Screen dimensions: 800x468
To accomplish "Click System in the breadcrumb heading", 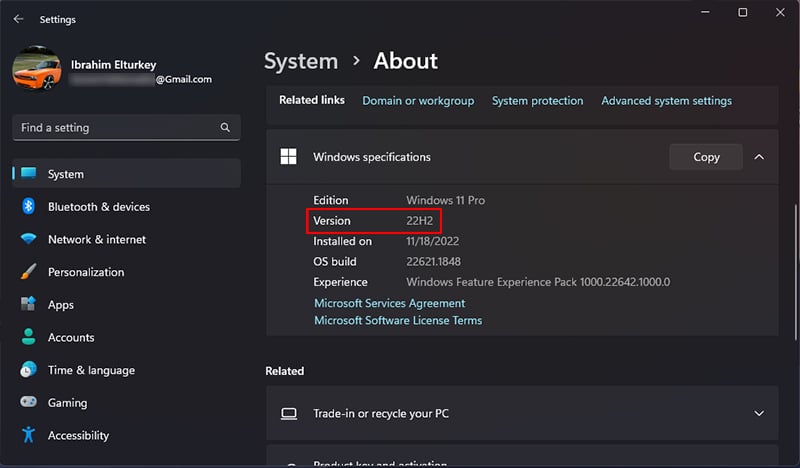I will pos(298,62).
